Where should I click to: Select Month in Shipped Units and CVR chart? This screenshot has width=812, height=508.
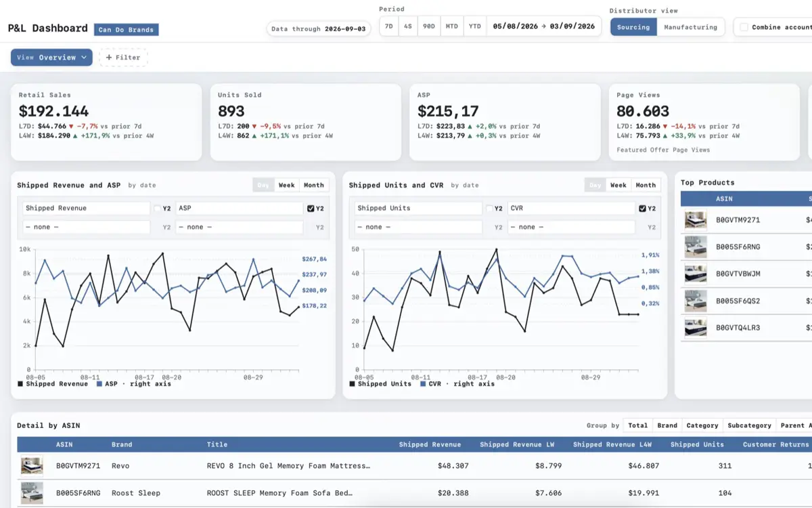pos(646,185)
